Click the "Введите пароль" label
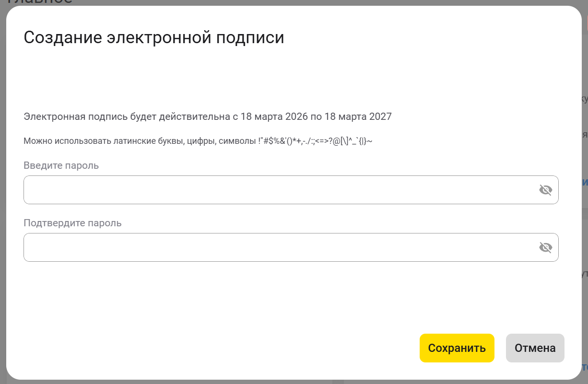The height and width of the screenshot is (384, 588). click(x=61, y=165)
